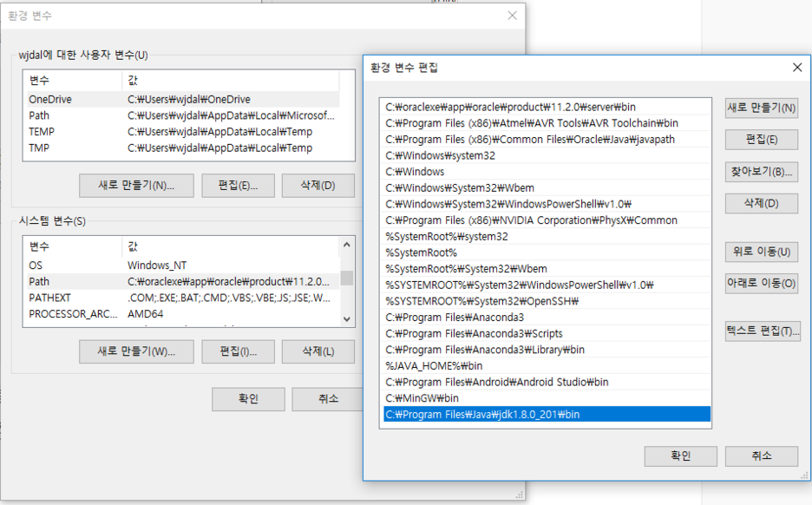Screen dimensions: 812x505
Task: Click 삭제(D) in the edit dialog
Action: pyautogui.click(x=762, y=203)
